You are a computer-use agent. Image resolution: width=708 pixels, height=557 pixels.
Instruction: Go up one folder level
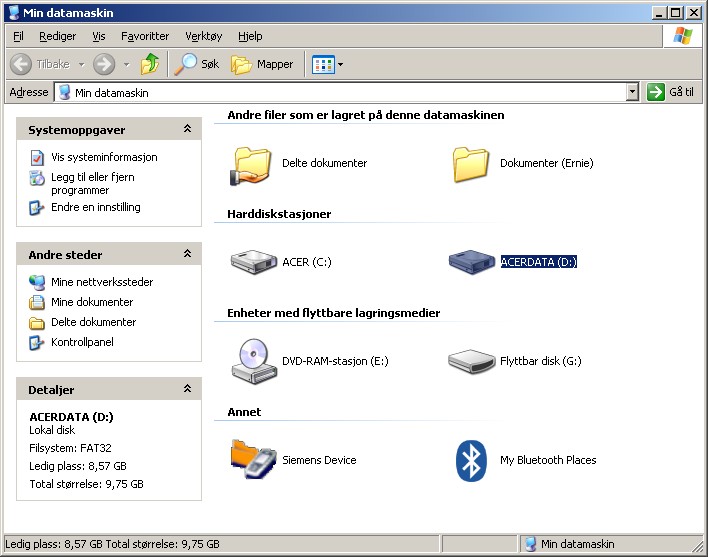pyautogui.click(x=149, y=64)
